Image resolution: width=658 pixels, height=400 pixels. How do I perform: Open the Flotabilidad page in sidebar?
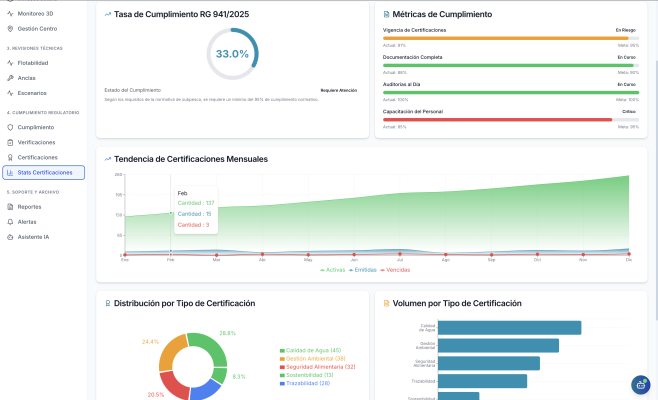(x=32, y=62)
